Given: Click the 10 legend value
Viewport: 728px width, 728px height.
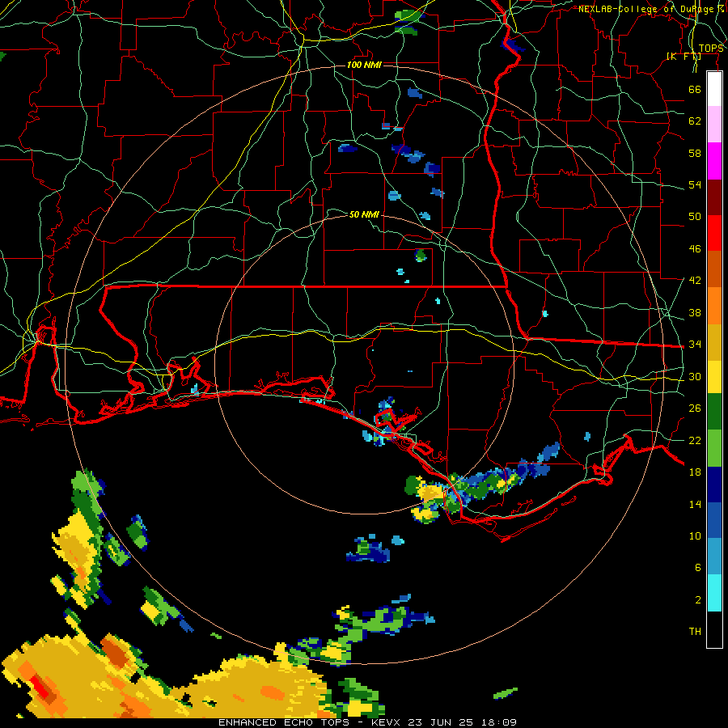Looking at the screenshot, I should [695, 536].
